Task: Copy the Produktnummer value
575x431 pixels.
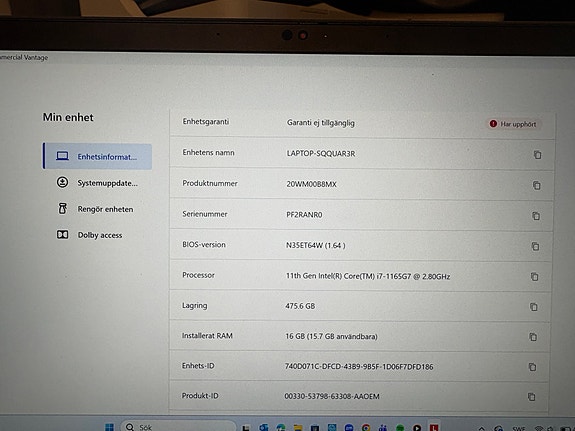Action: coord(536,185)
